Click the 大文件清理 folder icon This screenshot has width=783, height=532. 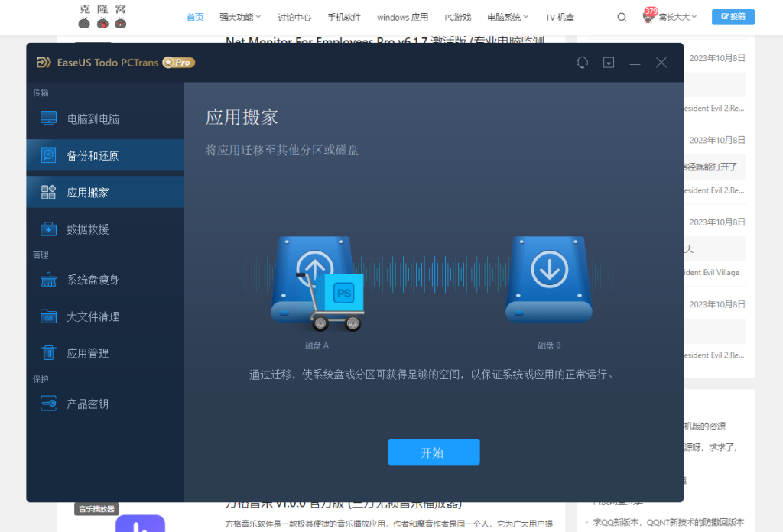(48, 316)
